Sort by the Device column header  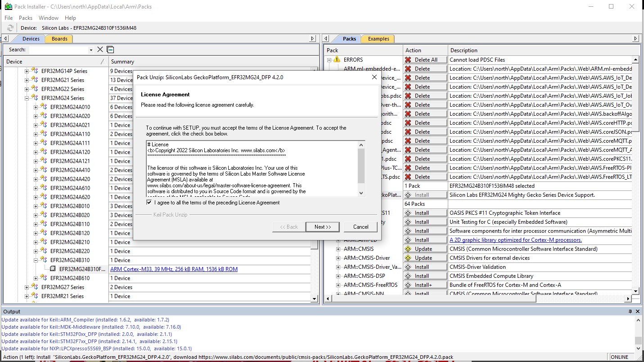(x=56, y=62)
